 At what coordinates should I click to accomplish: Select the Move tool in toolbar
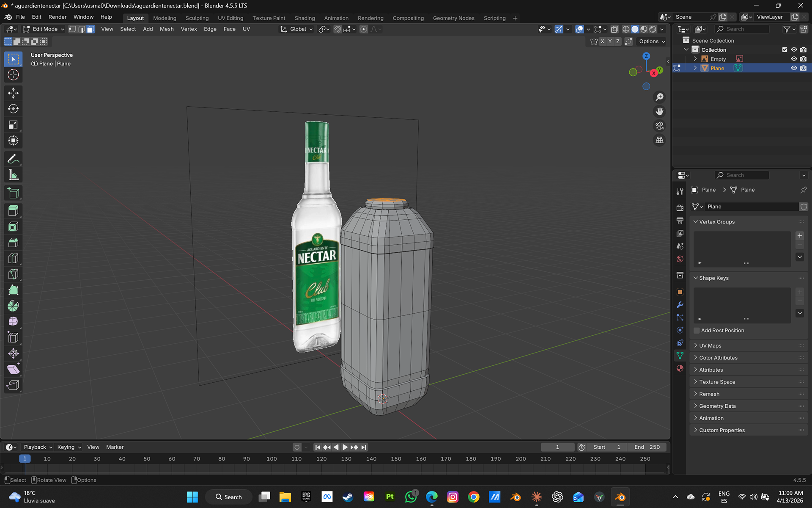pyautogui.click(x=13, y=93)
